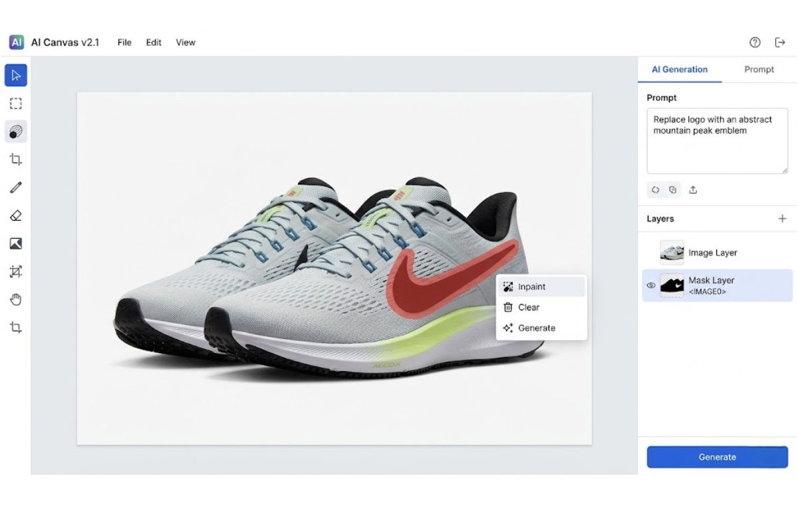Viewport: 798px width, 532px height.
Task: Select the arrow pointer tool
Action: point(16,75)
